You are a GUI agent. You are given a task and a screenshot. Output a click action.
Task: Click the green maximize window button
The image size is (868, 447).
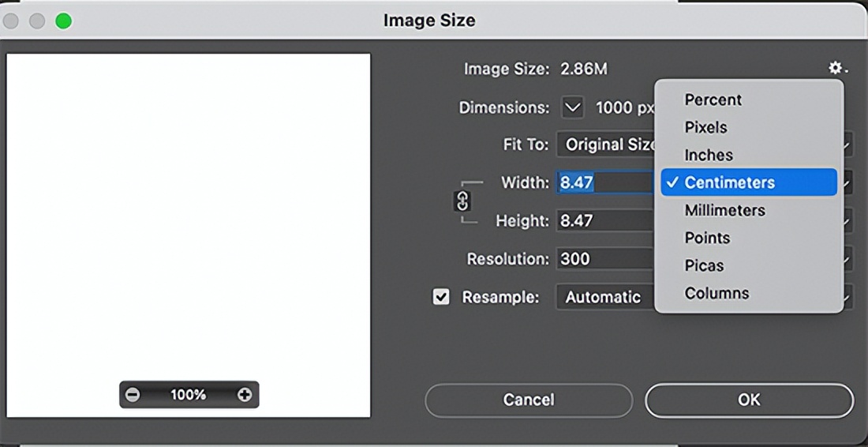[x=63, y=21]
